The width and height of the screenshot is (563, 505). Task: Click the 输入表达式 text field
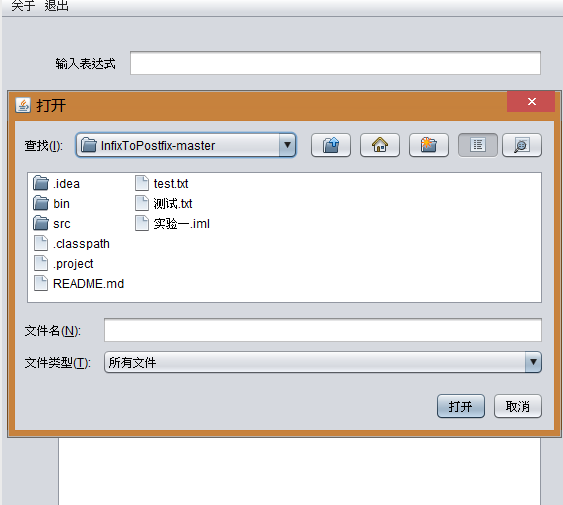point(335,63)
